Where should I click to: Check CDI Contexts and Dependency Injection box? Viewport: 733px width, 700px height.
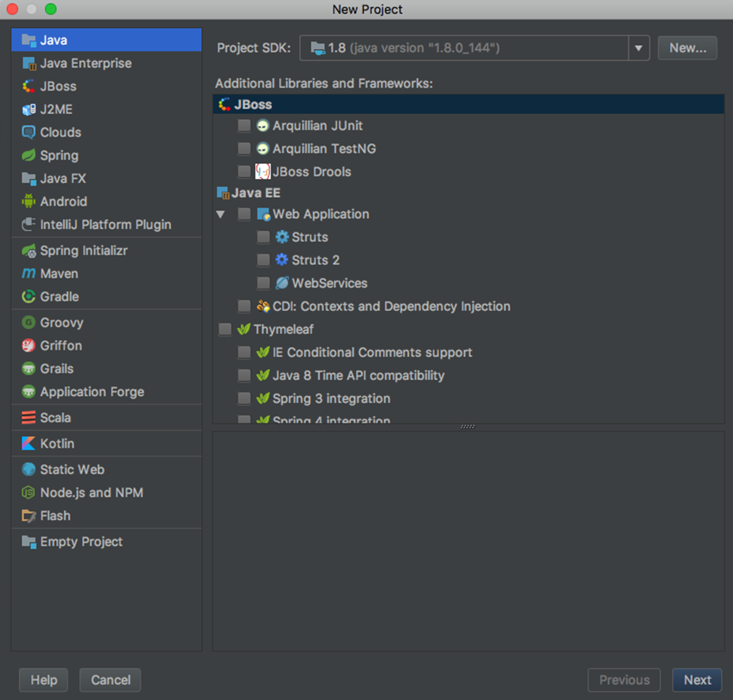(244, 306)
